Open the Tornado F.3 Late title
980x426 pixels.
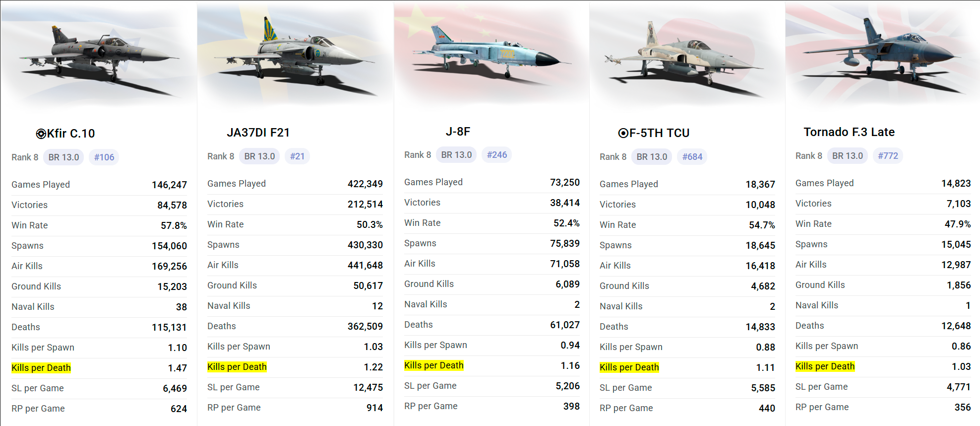click(x=849, y=132)
